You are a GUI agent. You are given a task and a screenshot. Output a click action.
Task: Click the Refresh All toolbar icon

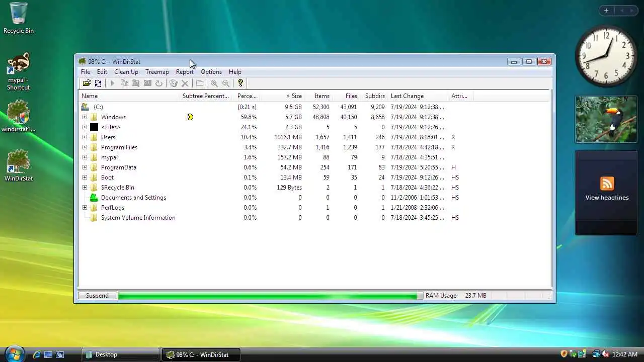(x=98, y=83)
